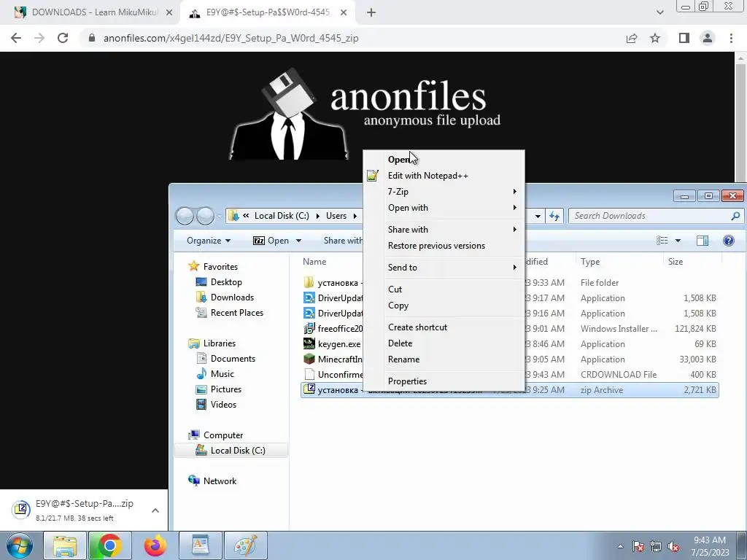The width and height of the screenshot is (747, 560).
Task: Click the Explorer forward button
Action: 205,216
